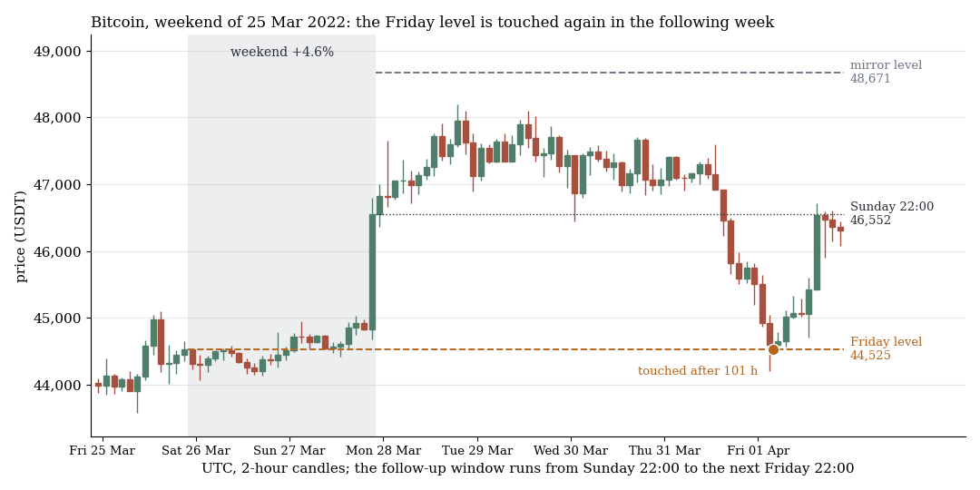Screen dimensions: 980x490
Task: Click the 'Sat 26 Mar' axis tick label
Action: coord(196,451)
